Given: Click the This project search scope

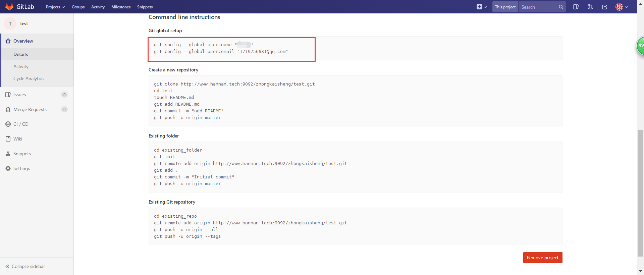Looking at the screenshot, I should pos(505,7).
